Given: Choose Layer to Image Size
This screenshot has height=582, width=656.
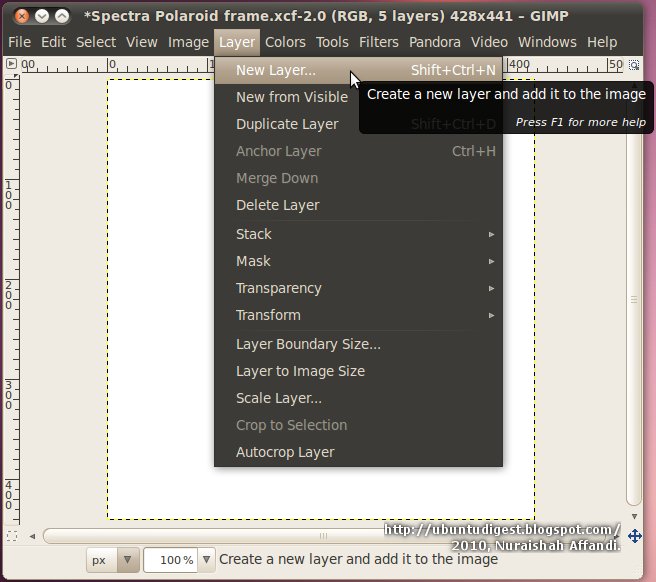Looking at the screenshot, I should click(x=358, y=371).
